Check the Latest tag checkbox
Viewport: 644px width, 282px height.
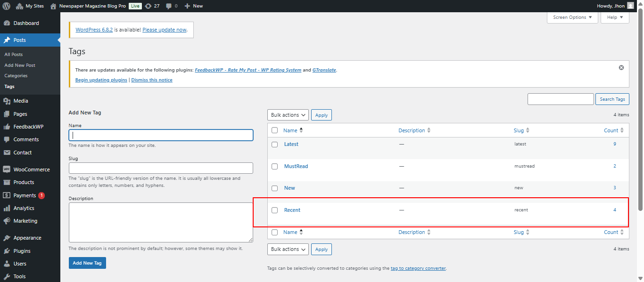click(x=274, y=145)
